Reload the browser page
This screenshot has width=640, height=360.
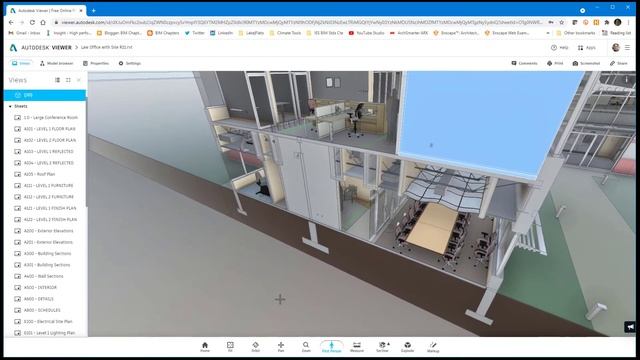(32, 22)
